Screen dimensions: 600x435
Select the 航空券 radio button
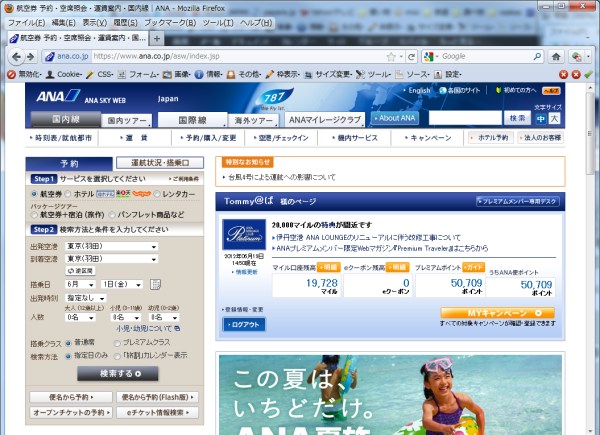[x=34, y=194]
